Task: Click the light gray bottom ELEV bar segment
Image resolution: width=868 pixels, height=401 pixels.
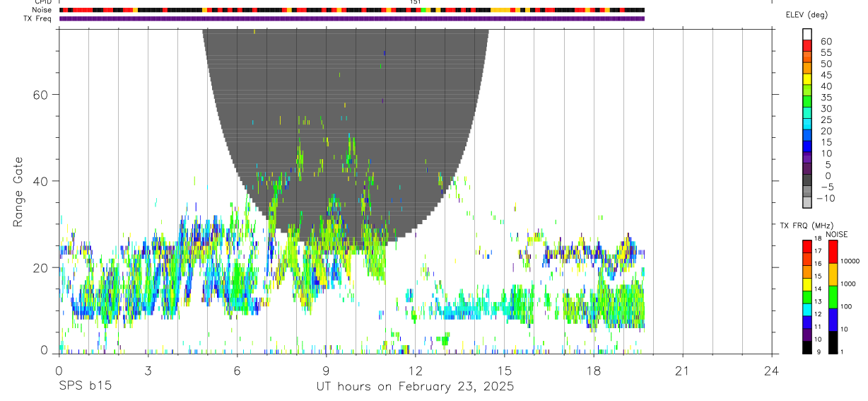Action: tap(807, 202)
